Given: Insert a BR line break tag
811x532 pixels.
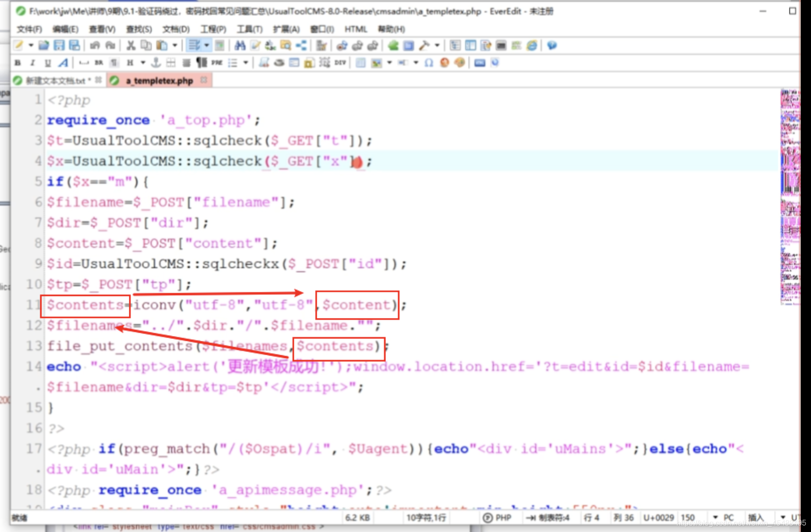Looking at the screenshot, I should pos(99,62).
